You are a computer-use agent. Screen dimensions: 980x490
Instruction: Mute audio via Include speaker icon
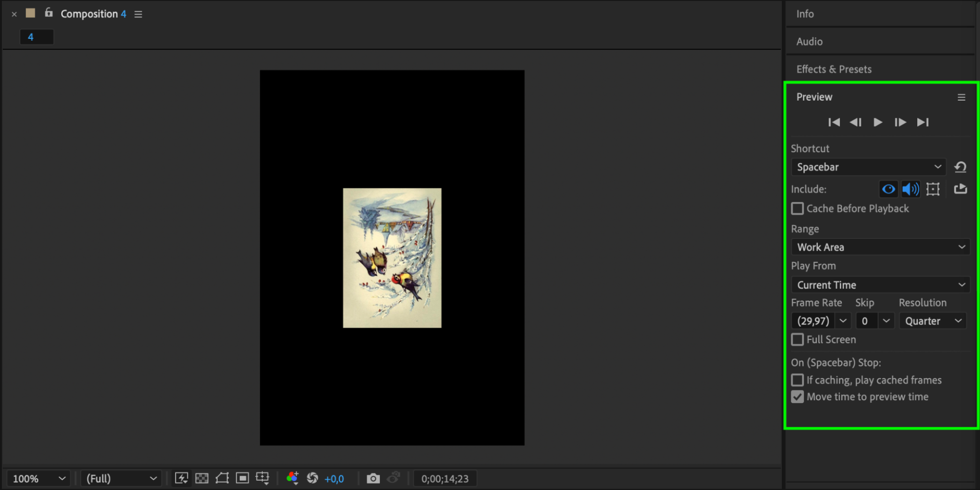910,189
